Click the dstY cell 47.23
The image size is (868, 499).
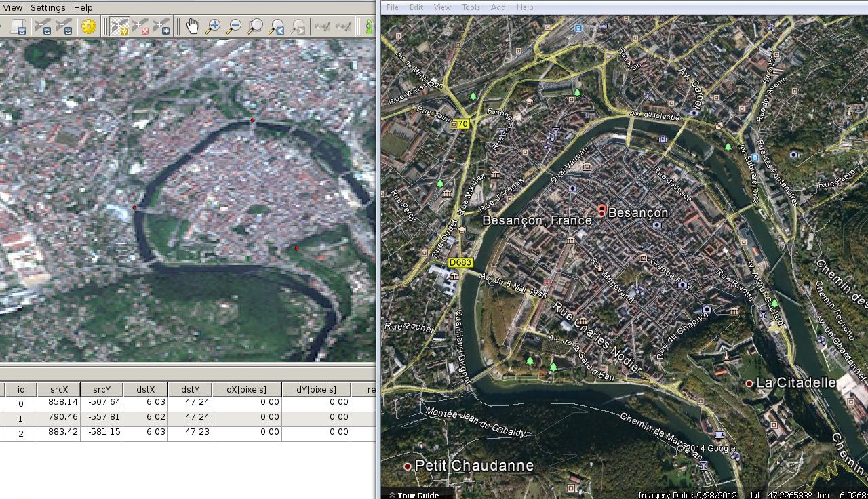tap(190, 432)
